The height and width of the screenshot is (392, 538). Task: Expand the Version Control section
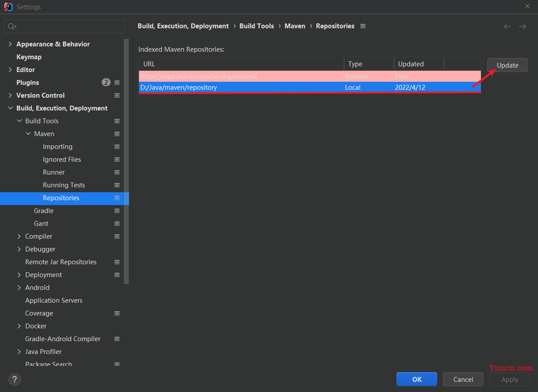point(10,95)
